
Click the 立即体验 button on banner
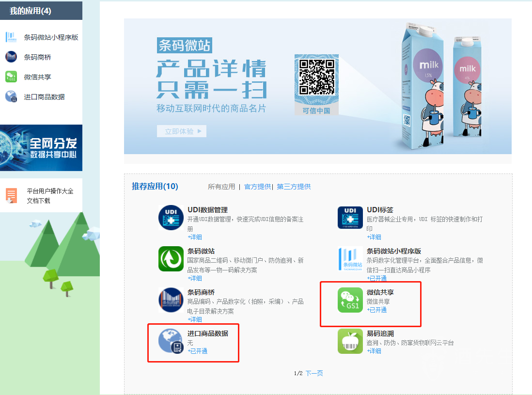click(x=182, y=131)
